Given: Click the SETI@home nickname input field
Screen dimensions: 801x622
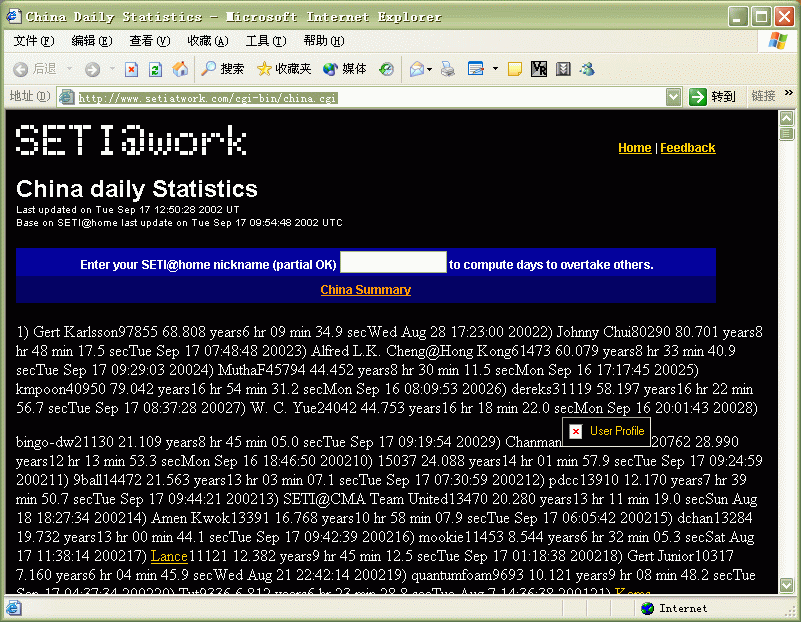Looking at the screenshot, I should coord(393,262).
